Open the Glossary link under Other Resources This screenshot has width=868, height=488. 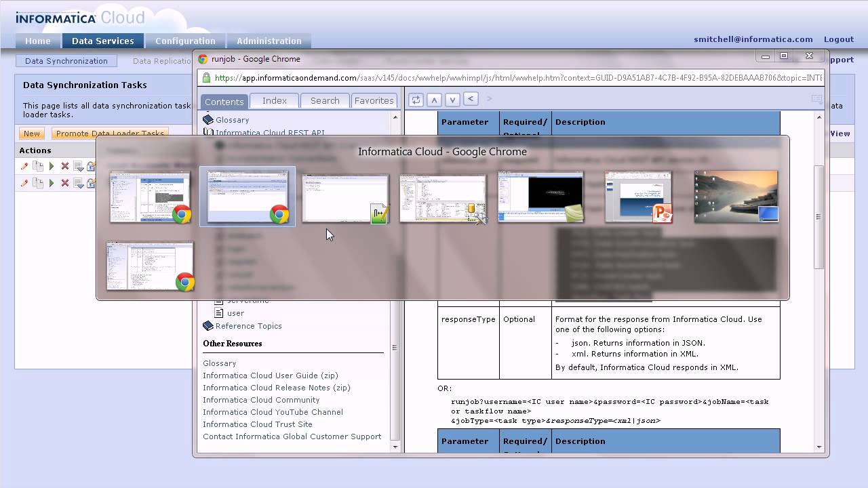[x=220, y=363]
